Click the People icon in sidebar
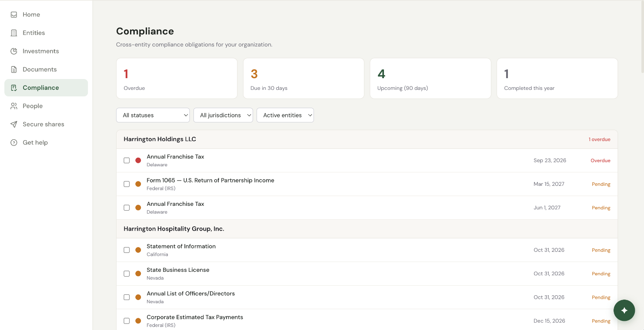 [14, 106]
